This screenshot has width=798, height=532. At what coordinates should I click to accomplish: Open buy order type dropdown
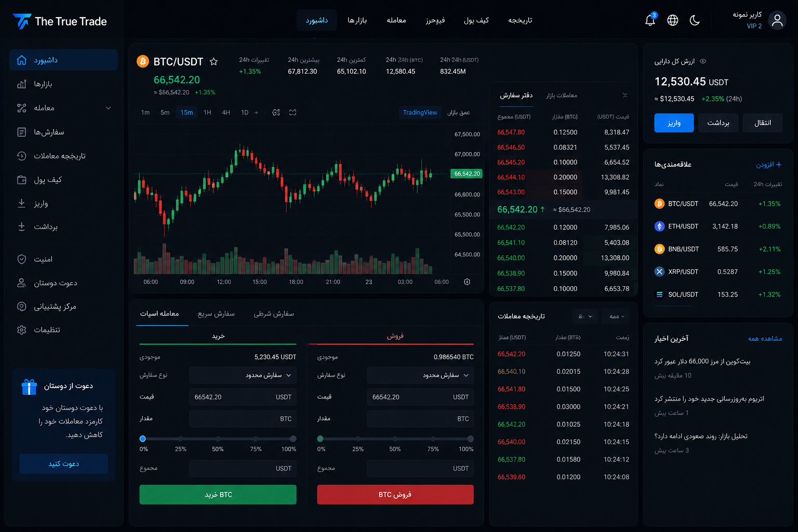[243, 375]
